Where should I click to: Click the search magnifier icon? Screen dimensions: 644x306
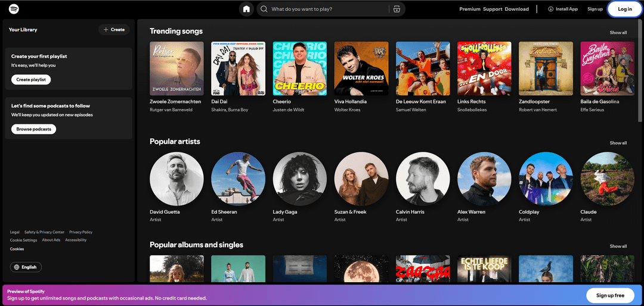click(264, 9)
